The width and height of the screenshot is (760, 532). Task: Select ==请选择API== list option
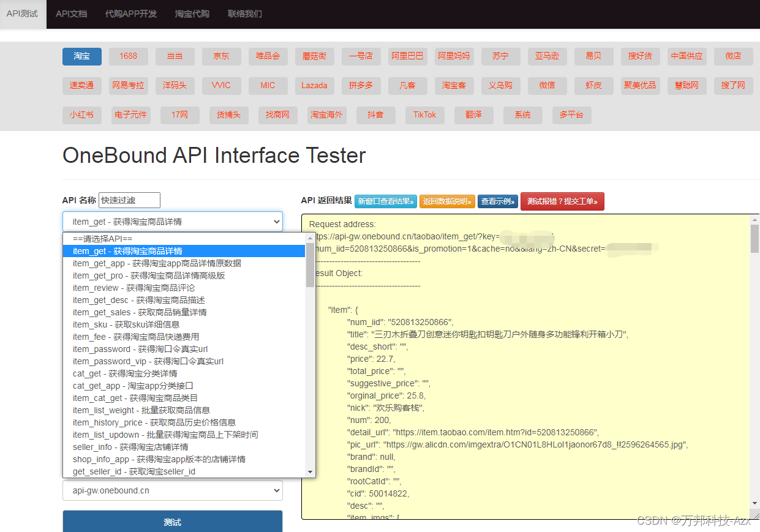(x=184, y=239)
